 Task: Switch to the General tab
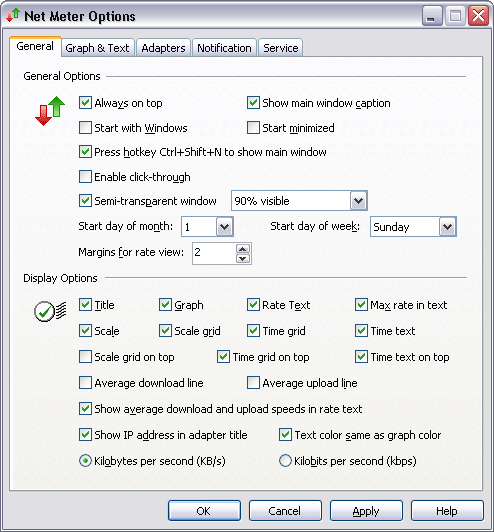[x=35, y=46]
